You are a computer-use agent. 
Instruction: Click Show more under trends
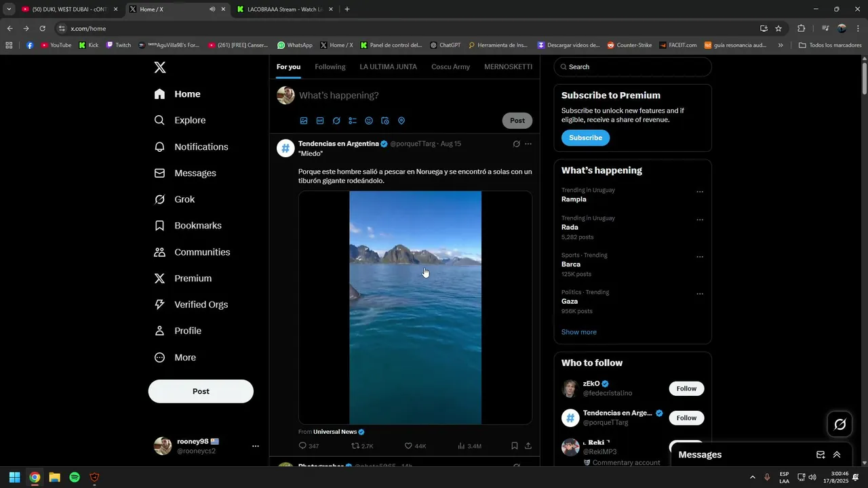point(579,332)
